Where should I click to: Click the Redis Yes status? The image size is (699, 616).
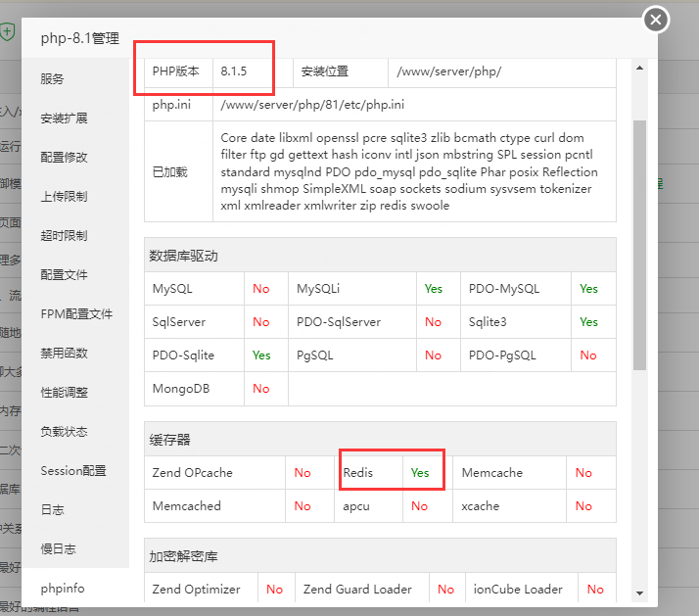pos(420,473)
